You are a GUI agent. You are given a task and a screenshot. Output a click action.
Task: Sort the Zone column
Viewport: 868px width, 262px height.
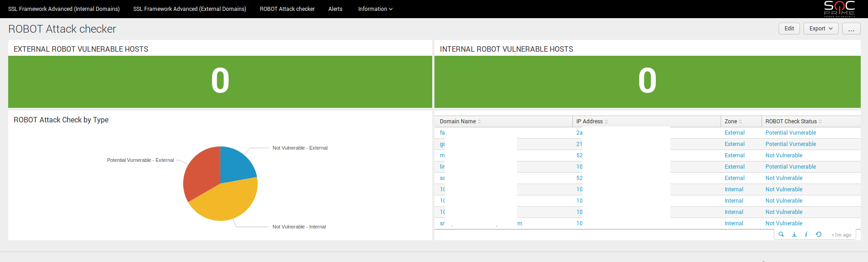coord(741,121)
